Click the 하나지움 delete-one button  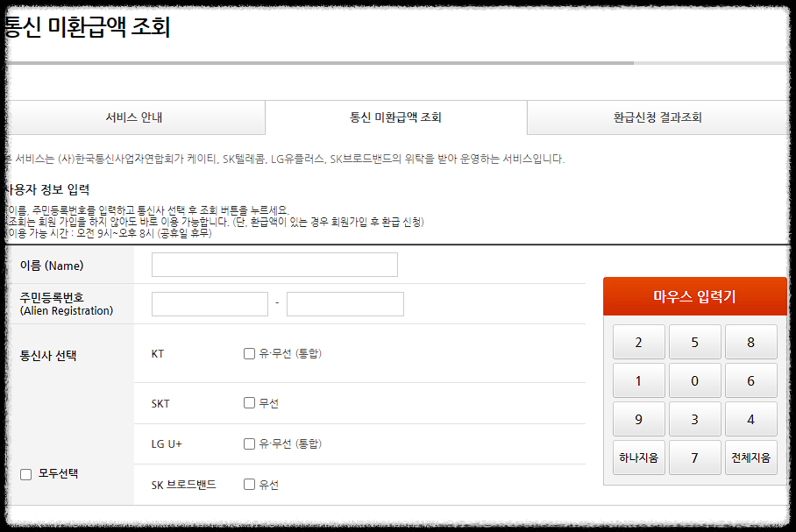click(x=638, y=458)
